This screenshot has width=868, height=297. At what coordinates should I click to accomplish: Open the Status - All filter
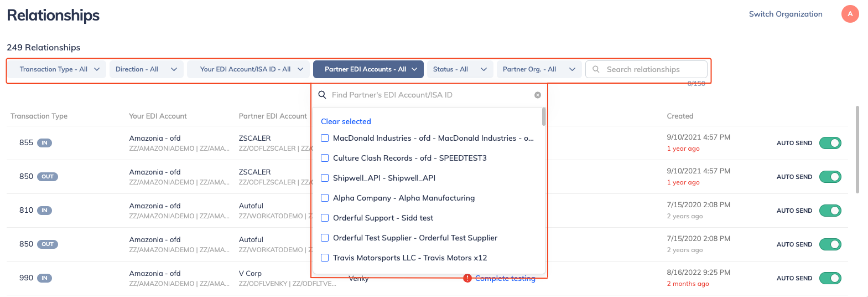point(460,69)
